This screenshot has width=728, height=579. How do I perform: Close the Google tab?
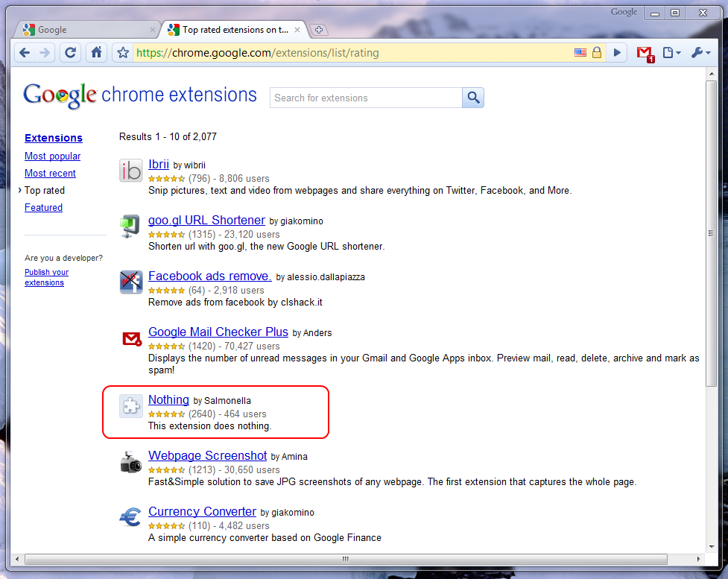(x=152, y=30)
